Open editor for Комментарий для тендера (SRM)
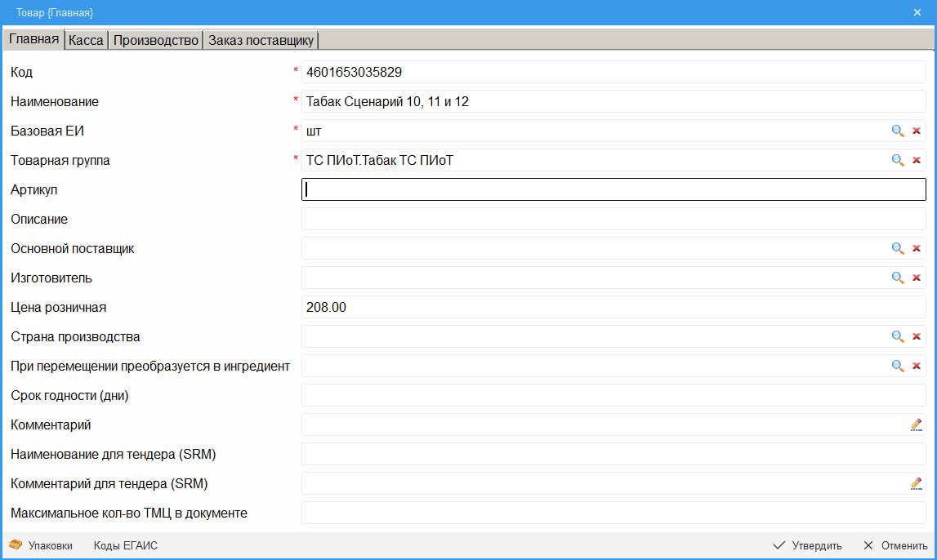This screenshot has height=560, width=937. coord(917,483)
